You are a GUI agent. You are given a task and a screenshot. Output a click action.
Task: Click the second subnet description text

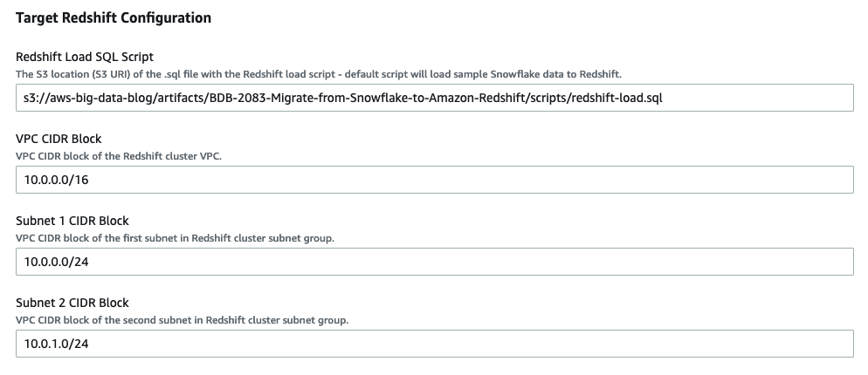coord(182,320)
